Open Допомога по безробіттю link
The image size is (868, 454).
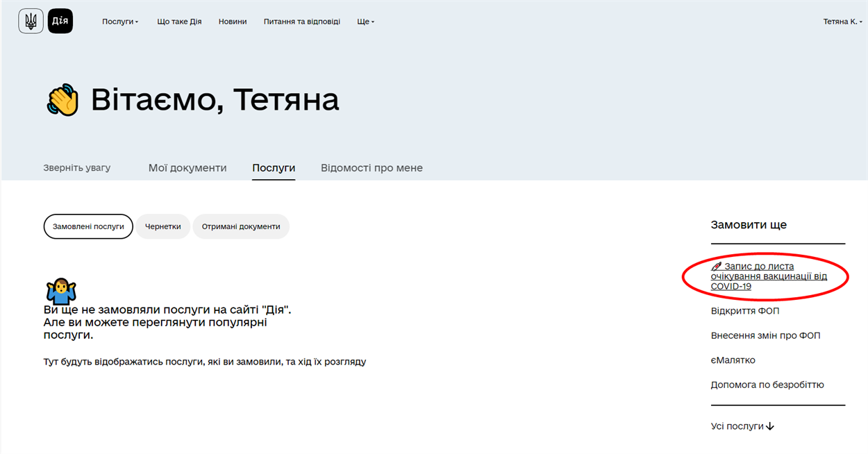click(x=767, y=385)
